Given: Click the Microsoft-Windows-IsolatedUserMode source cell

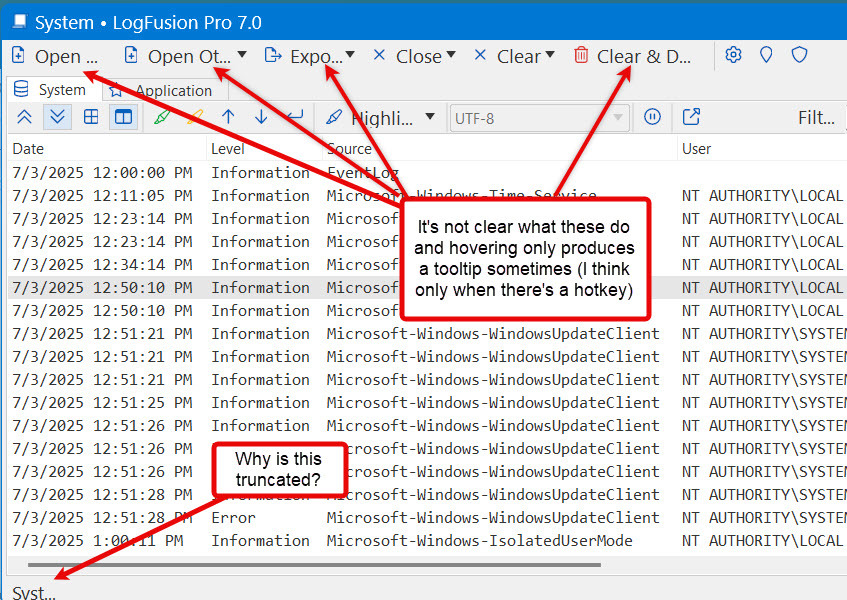Looking at the screenshot, I should 479,541.
